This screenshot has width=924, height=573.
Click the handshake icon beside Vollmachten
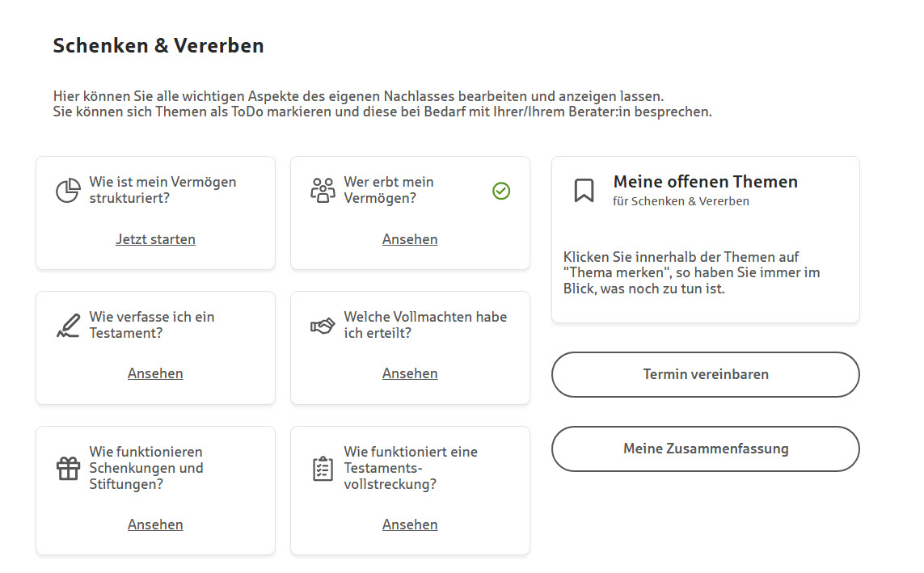click(x=324, y=324)
